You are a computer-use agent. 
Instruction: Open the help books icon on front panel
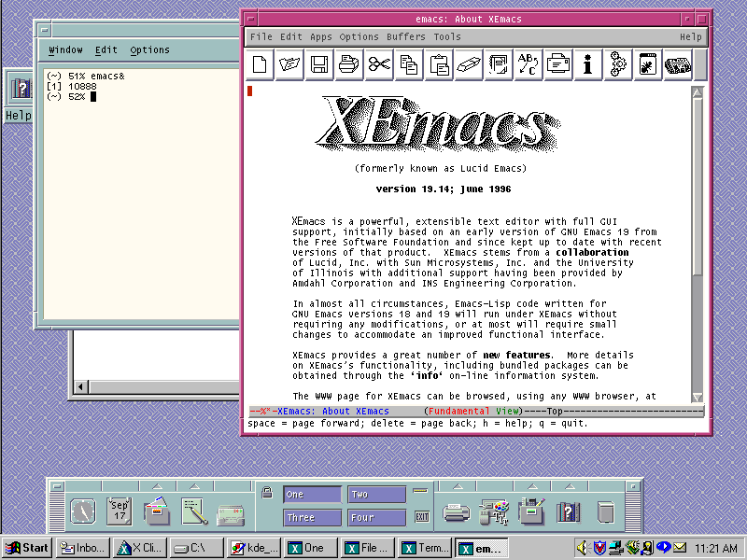click(x=569, y=512)
